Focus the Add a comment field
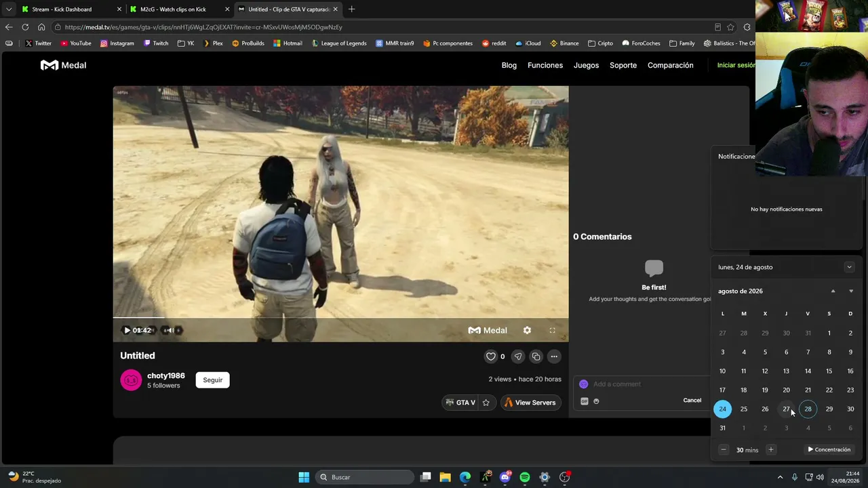Screen dimensions: 868x488 pos(641,384)
